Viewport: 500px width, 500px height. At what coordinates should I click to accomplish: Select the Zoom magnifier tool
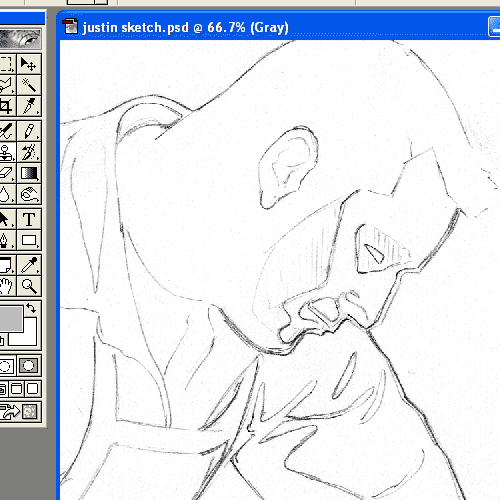pos(29,286)
